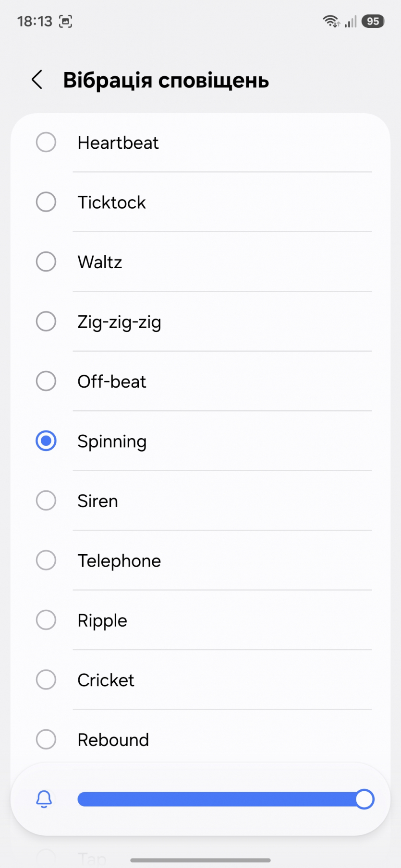The height and width of the screenshot is (868, 401).
Task: Tap the screen recorder status icon
Action: (65, 21)
